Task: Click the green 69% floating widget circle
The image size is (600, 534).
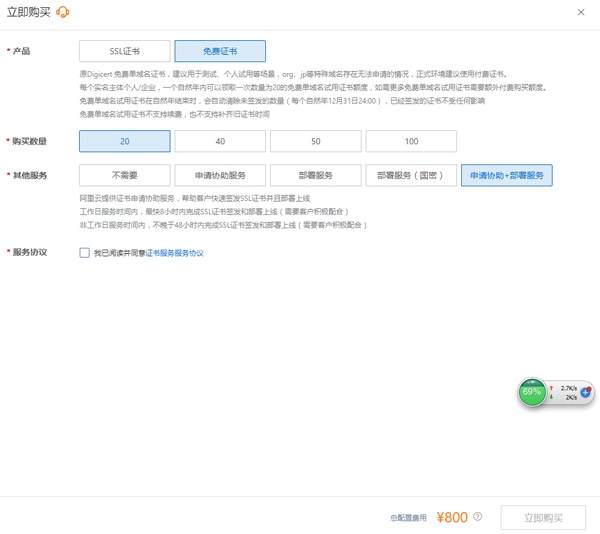Action: tap(532, 392)
